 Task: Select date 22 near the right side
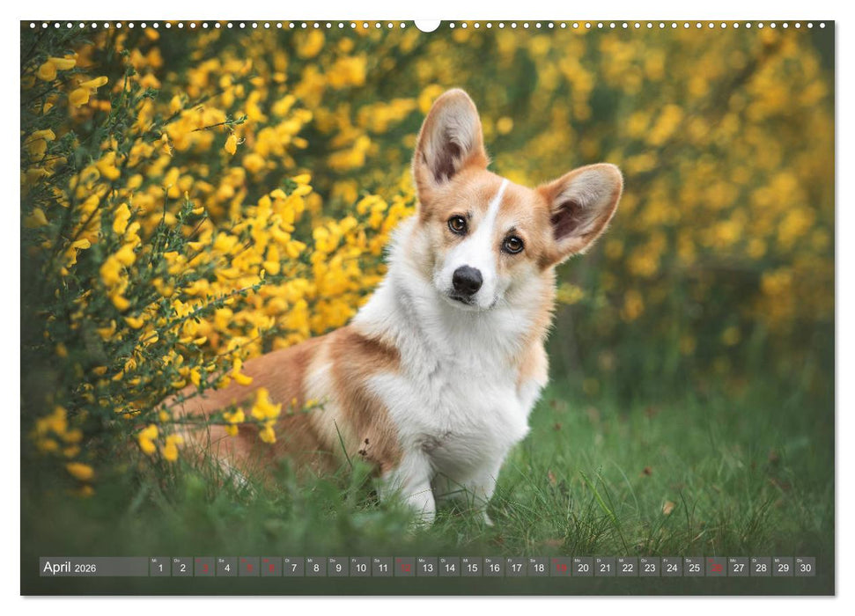coord(627,569)
